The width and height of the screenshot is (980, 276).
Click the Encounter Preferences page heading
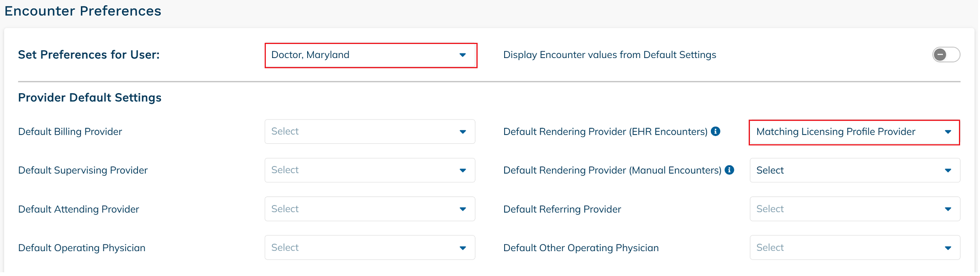83,11
